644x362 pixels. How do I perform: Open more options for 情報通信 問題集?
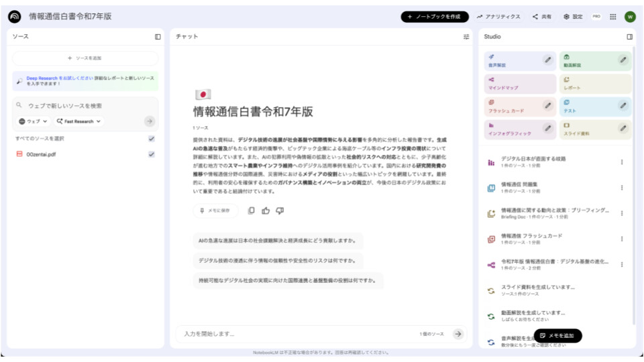pyautogui.click(x=622, y=188)
